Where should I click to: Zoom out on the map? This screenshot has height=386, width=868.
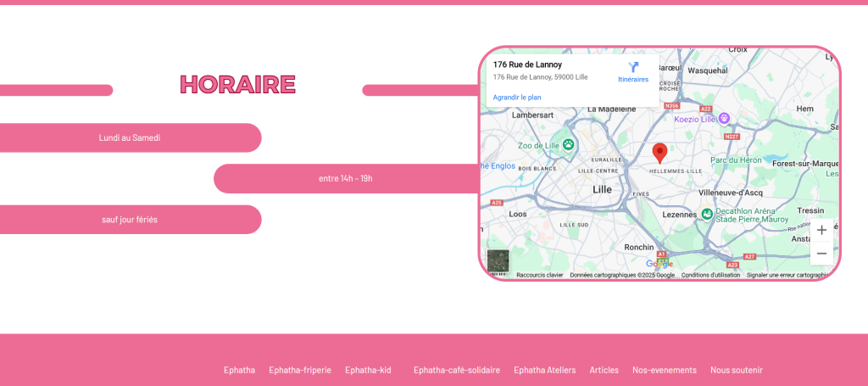point(821,254)
